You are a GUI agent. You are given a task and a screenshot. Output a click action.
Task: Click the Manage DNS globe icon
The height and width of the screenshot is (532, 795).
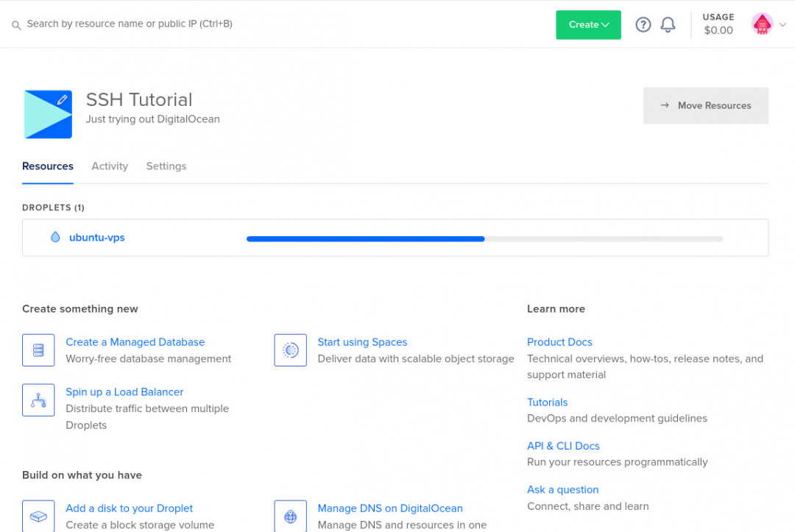tap(290, 517)
